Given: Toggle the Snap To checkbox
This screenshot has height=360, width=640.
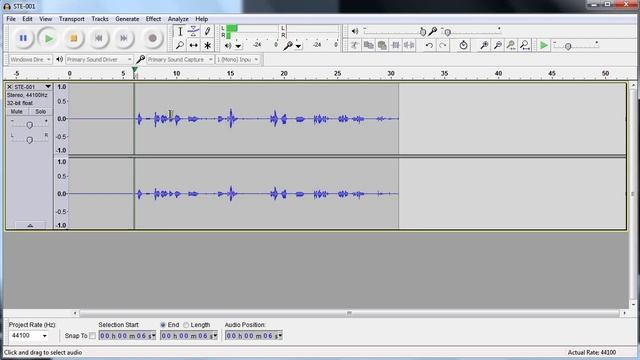Looking at the screenshot, I should pos(93,336).
